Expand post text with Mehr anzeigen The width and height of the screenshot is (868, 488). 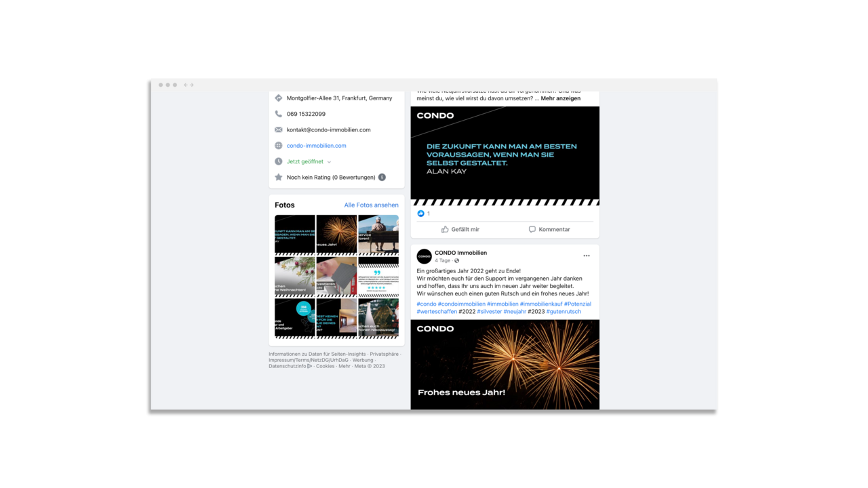tap(560, 98)
